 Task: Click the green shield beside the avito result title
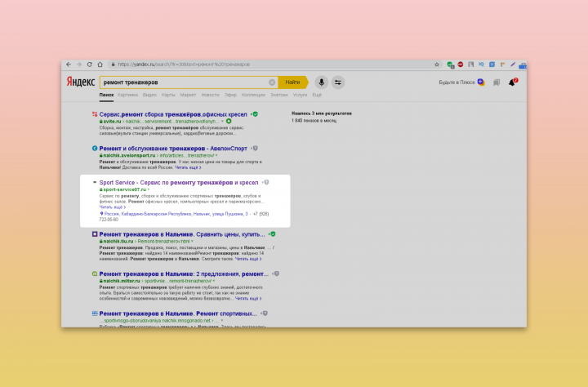(256, 114)
